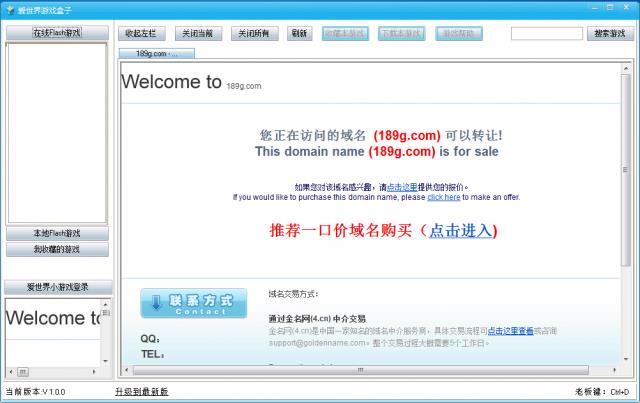
Task: Click the app icon in the title bar
Action: click(10, 10)
